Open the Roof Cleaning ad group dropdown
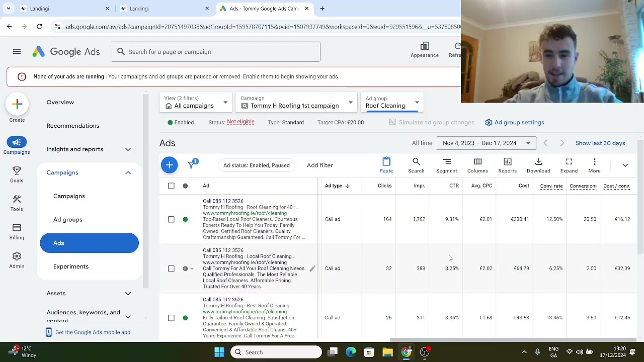The width and height of the screenshot is (644, 362). point(392,102)
